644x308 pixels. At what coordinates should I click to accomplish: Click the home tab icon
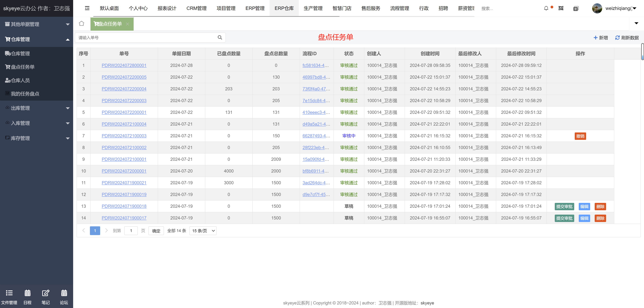pos(82,23)
